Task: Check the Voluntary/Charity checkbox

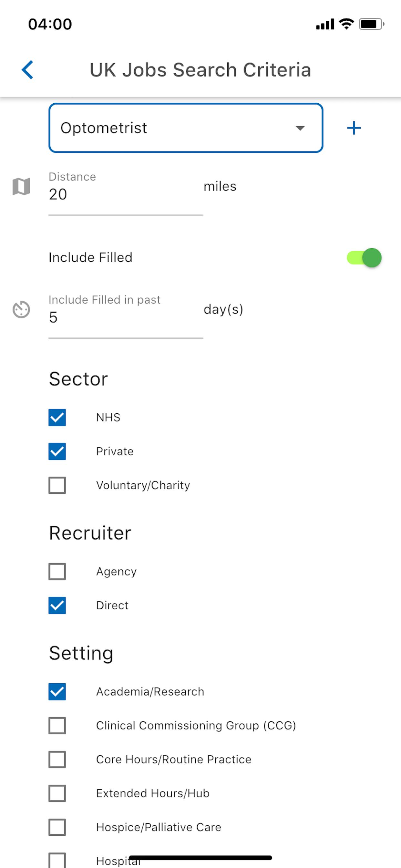Action: tap(57, 485)
